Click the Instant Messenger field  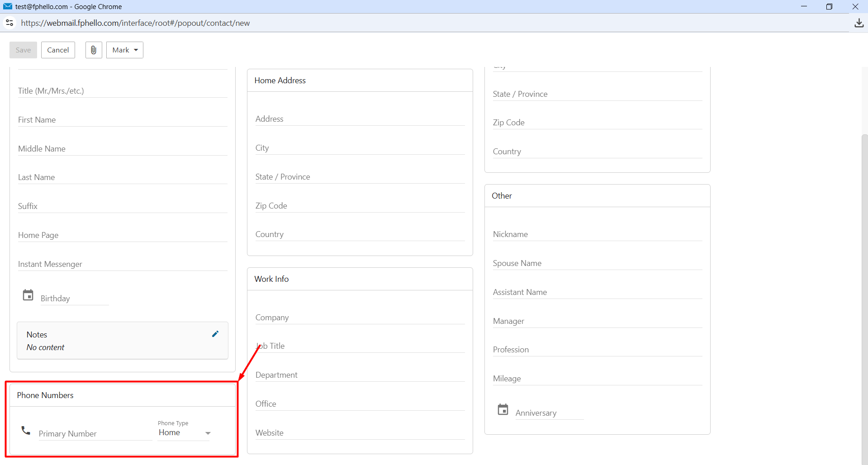[x=123, y=264]
